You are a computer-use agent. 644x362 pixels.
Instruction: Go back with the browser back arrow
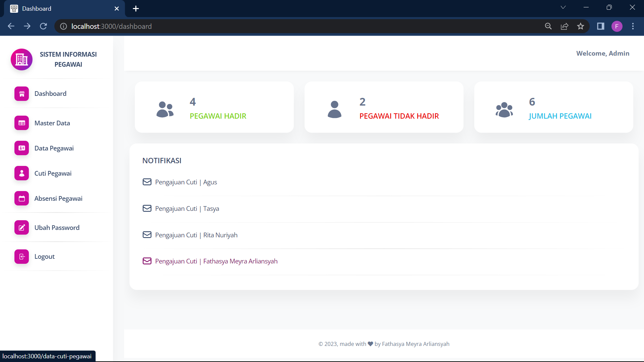[11, 26]
